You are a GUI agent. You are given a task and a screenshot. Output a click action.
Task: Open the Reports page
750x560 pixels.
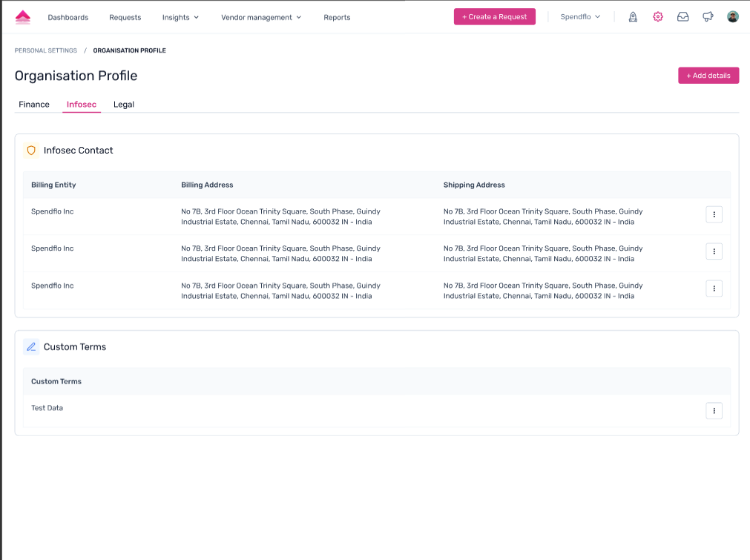pyautogui.click(x=337, y=17)
